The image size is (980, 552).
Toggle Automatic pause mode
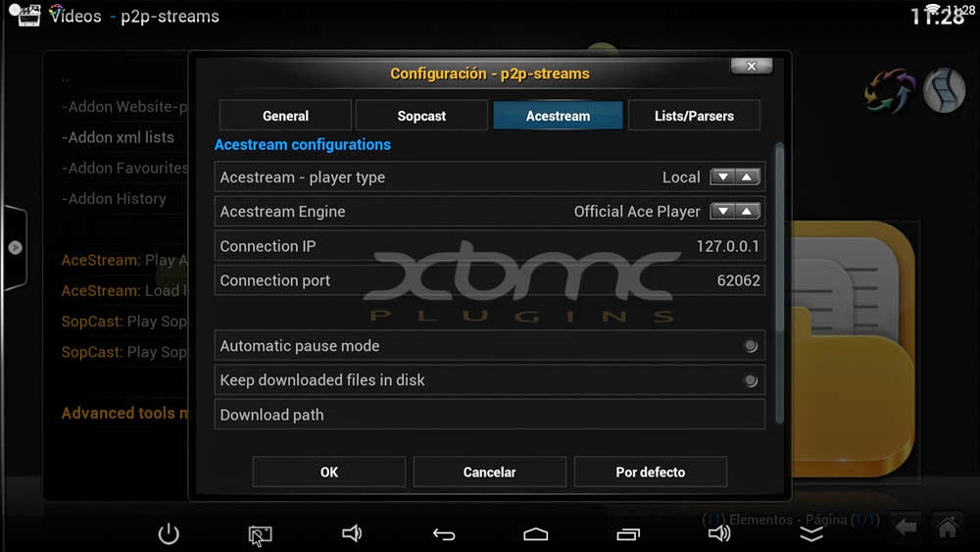tap(751, 346)
